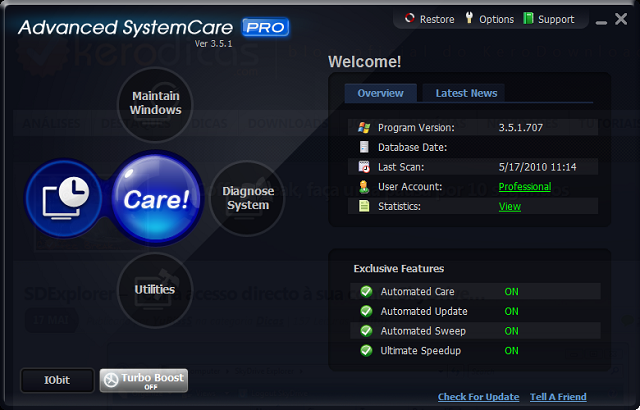Click the Automated Sweep feature label

point(423,331)
